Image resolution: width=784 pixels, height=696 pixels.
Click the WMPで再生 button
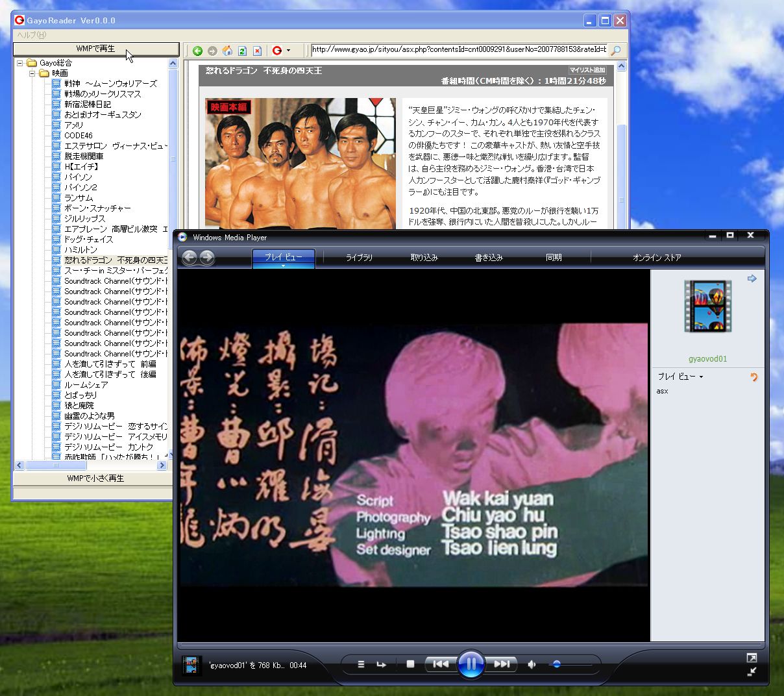[x=96, y=49]
